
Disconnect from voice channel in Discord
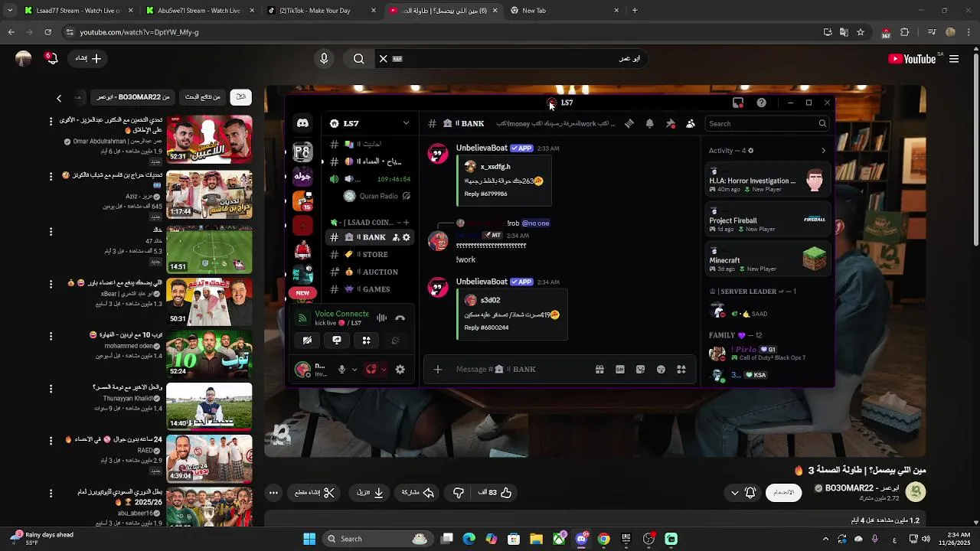[400, 318]
